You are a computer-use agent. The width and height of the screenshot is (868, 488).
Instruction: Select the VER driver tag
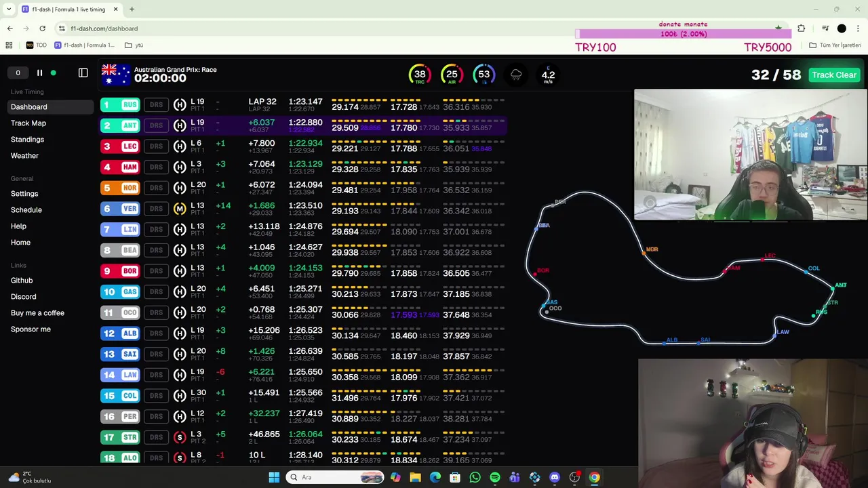click(x=121, y=208)
